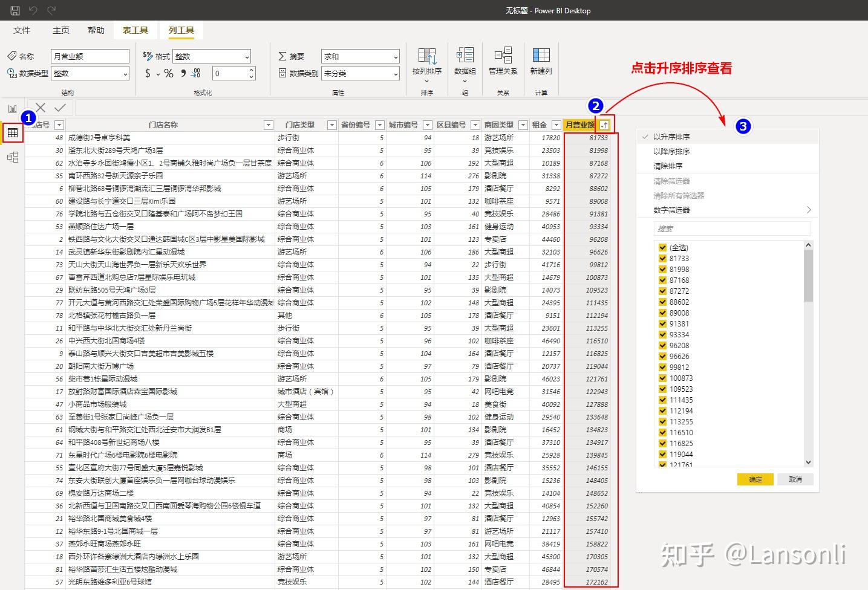The height and width of the screenshot is (590, 868).
Task: Click the decimal places number field
Action: [x=229, y=73]
